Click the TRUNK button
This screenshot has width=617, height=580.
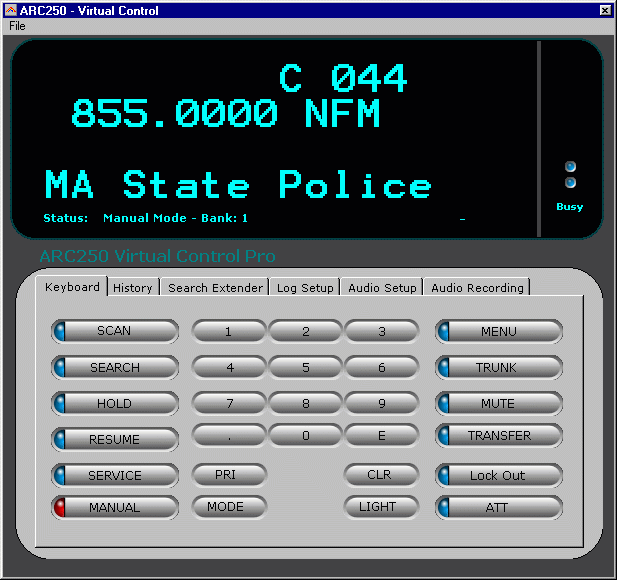tap(499, 367)
